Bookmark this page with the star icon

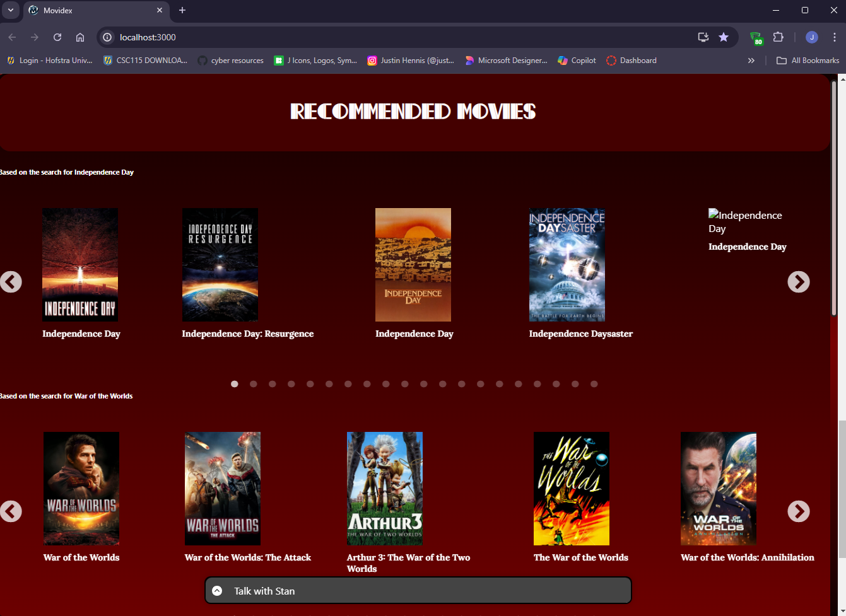click(x=724, y=37)
